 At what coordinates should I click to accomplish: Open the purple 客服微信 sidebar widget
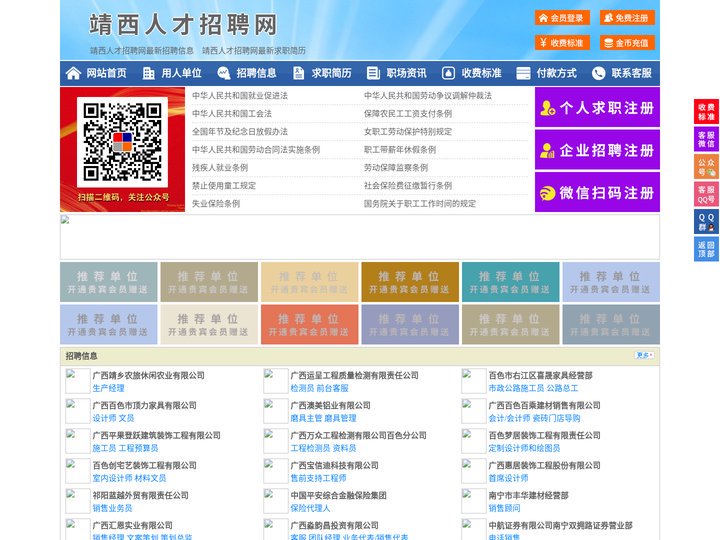tap(706, 139)
